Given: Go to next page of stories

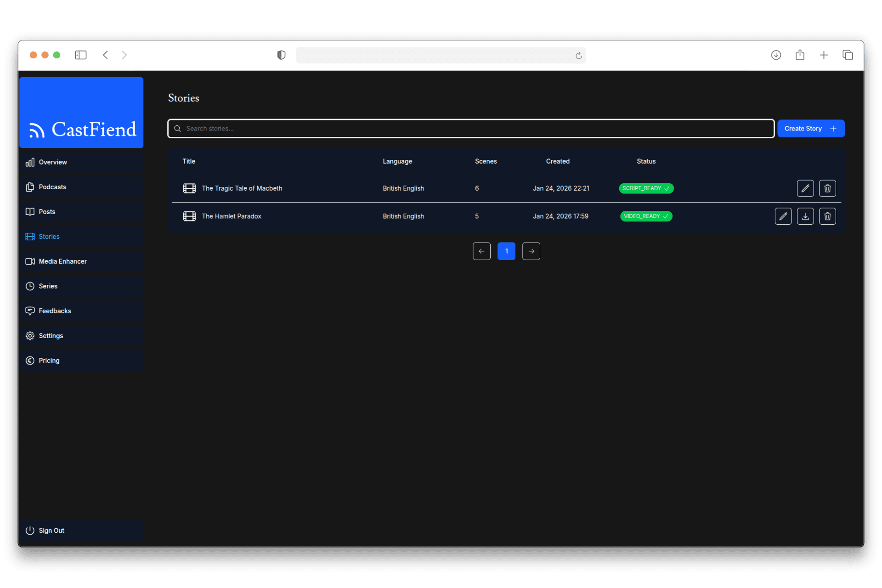Looking at the screenshot, I should click(x=531, y=251).
